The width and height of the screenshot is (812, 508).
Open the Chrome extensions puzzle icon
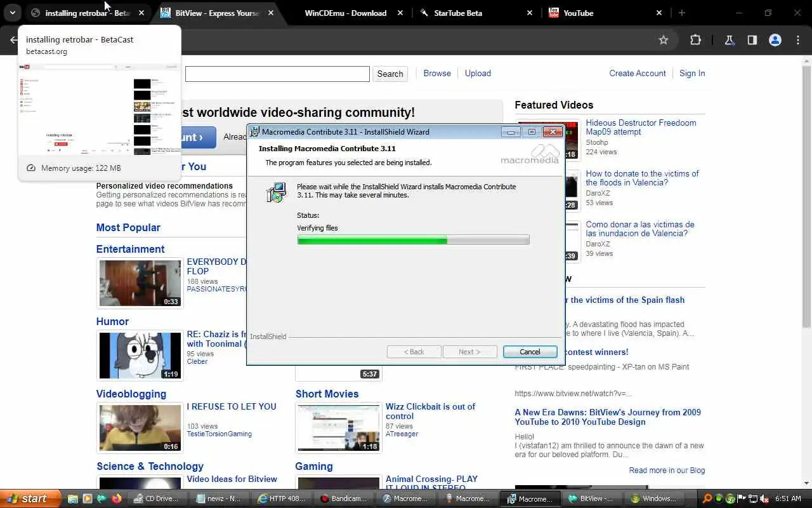695,40
